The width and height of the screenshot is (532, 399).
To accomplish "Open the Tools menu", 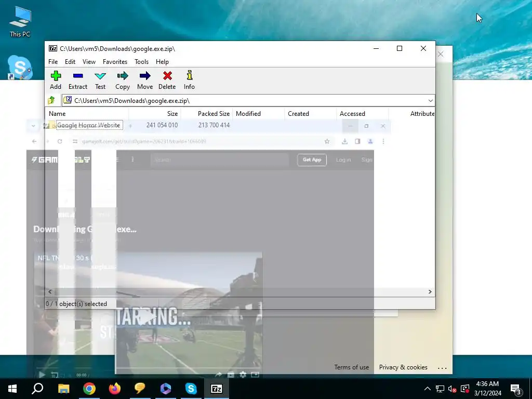I will tap(141, 62).
